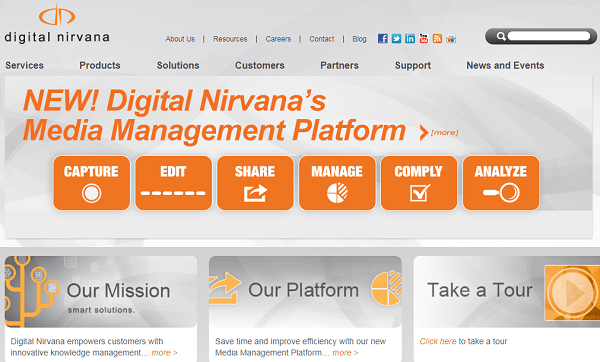Screen dimensions: 600x362
Task: Open the News and Events menu
Action: click(x=505, y=65)
